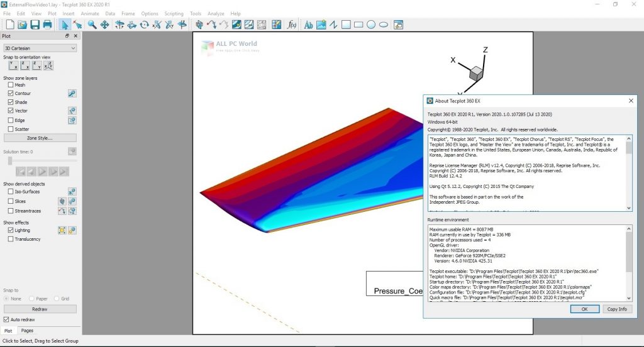
Task: Click the Zone Style... button
Action: tap(40, 138)
